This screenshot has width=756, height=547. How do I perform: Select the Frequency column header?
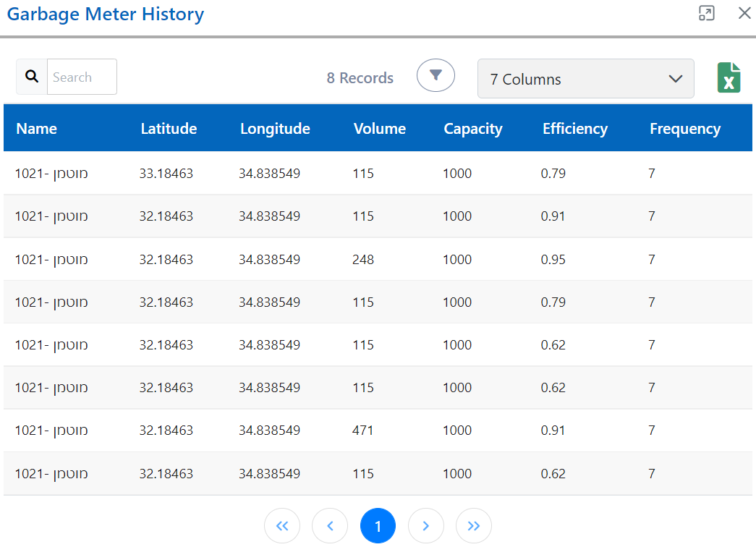tap(684, 128)
